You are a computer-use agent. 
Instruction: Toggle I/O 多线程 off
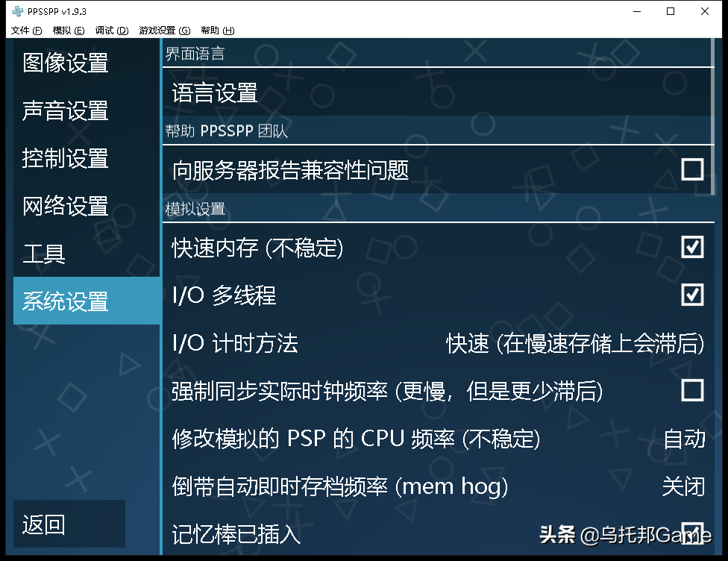pyautogui.click(x=692, y=295)
